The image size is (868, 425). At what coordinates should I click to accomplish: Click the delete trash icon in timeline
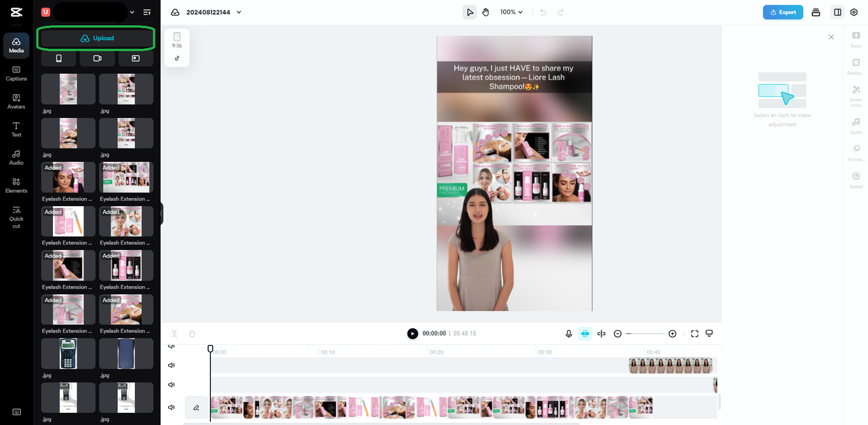pyautogui.click(x=192, y=333)
